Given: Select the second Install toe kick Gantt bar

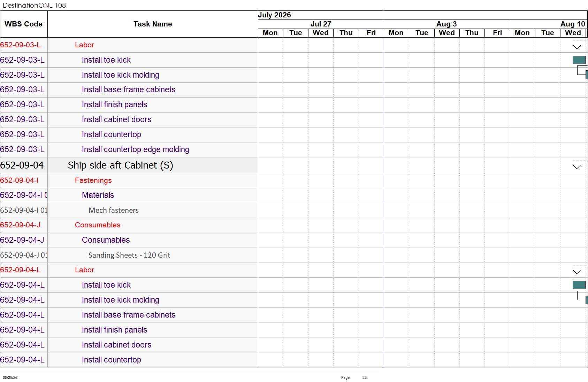Looking at the screenshot, I should tap(579, 285).
